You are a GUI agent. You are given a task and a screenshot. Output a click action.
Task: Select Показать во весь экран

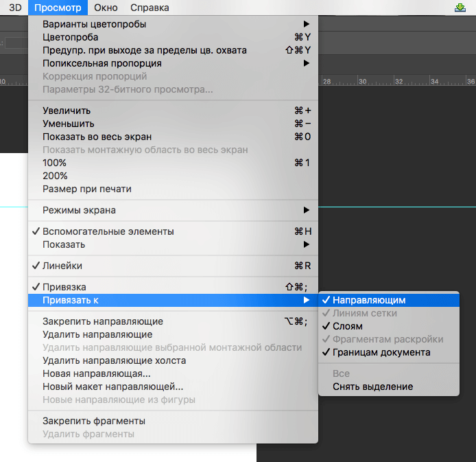[x=97, y=137]
